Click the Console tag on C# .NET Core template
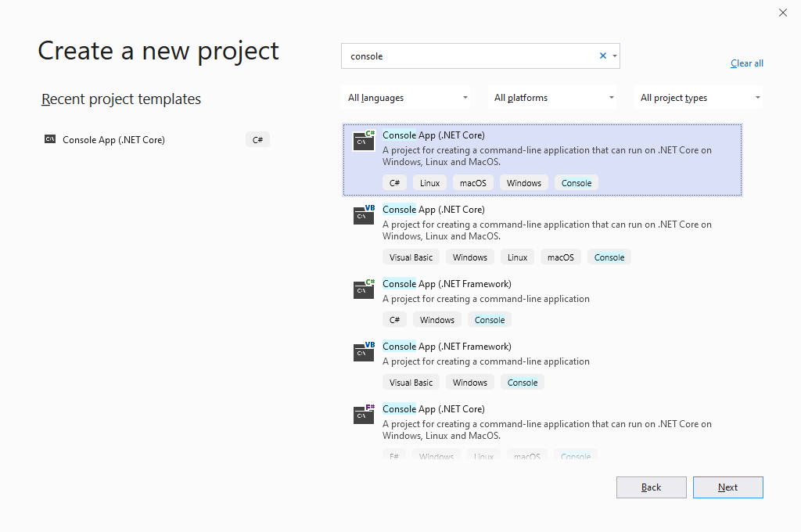Screen dimensions: 801x532 point(577,183)
